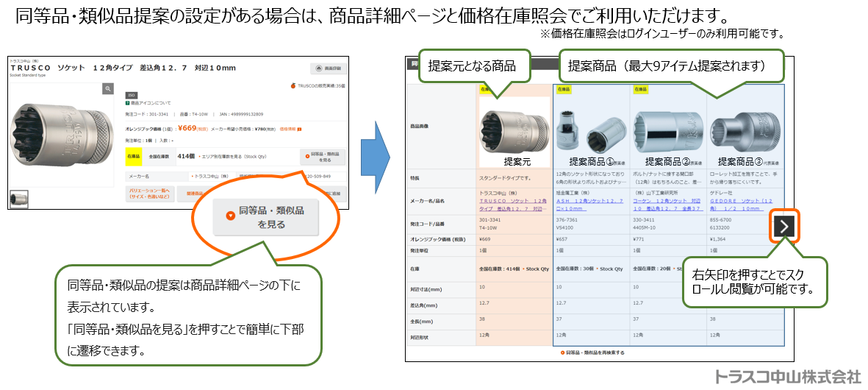The height and width of the screenshot is (390, 868).
Task: Open エリア別在庫数を見る (Stock Qty) link
Action: tap(233, 157)
